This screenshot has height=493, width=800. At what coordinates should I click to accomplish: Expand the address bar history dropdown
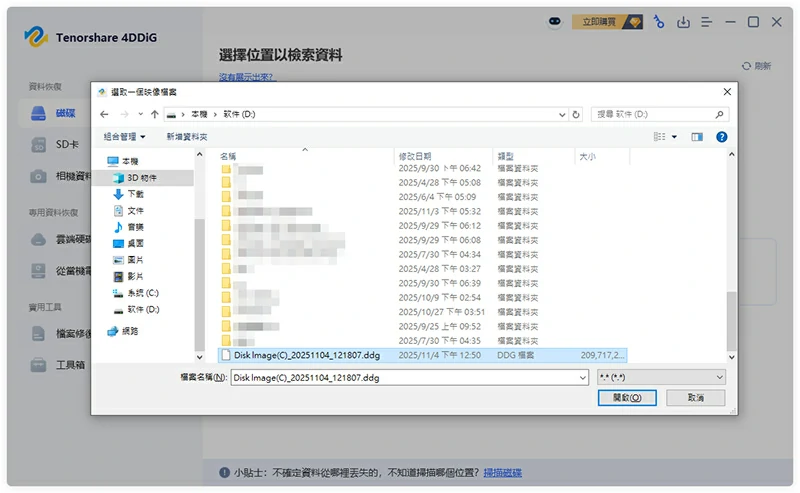click(562, 115)
